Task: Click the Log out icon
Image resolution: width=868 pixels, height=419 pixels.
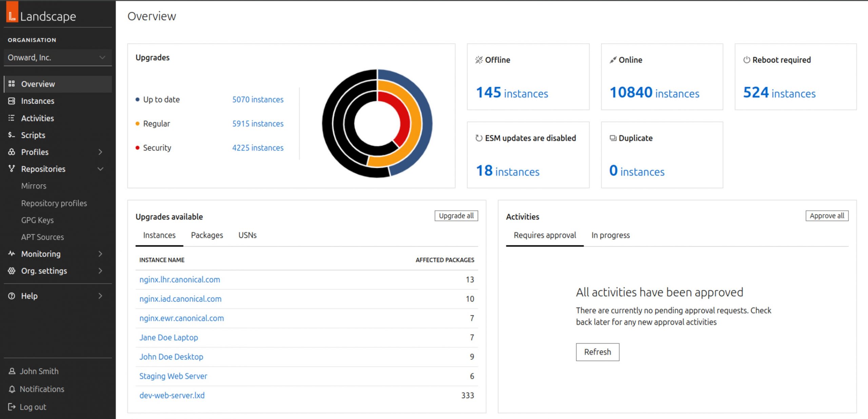Action: pos(12,406)
